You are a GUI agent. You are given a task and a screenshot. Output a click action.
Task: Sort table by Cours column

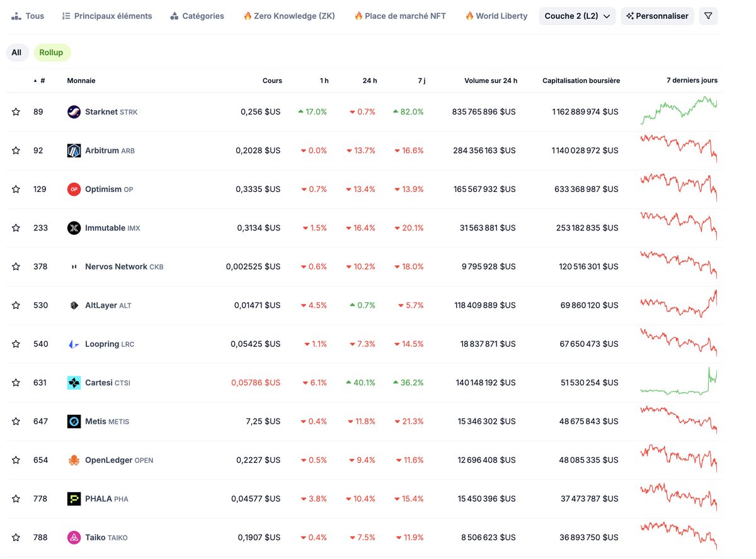point(272,81)
